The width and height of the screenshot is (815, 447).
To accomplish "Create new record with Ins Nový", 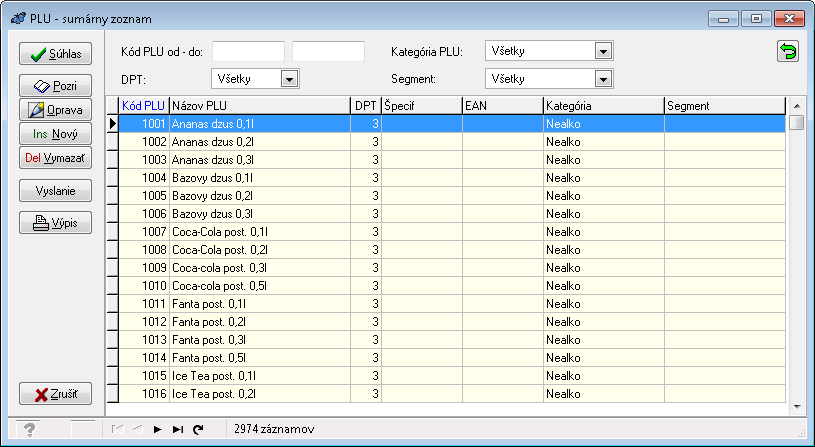I will pyautogui.click(x=56, y=134).
